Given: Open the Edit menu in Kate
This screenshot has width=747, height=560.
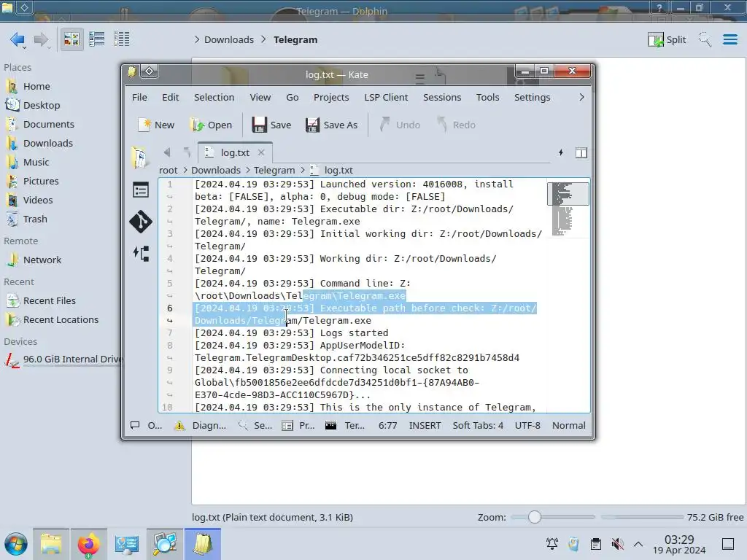Looking at the screenshot, I should tap(170, 97).
